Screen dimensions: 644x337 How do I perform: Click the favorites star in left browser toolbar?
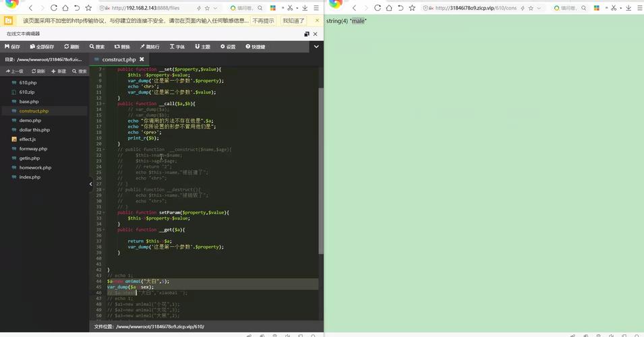tap(88, 8)
